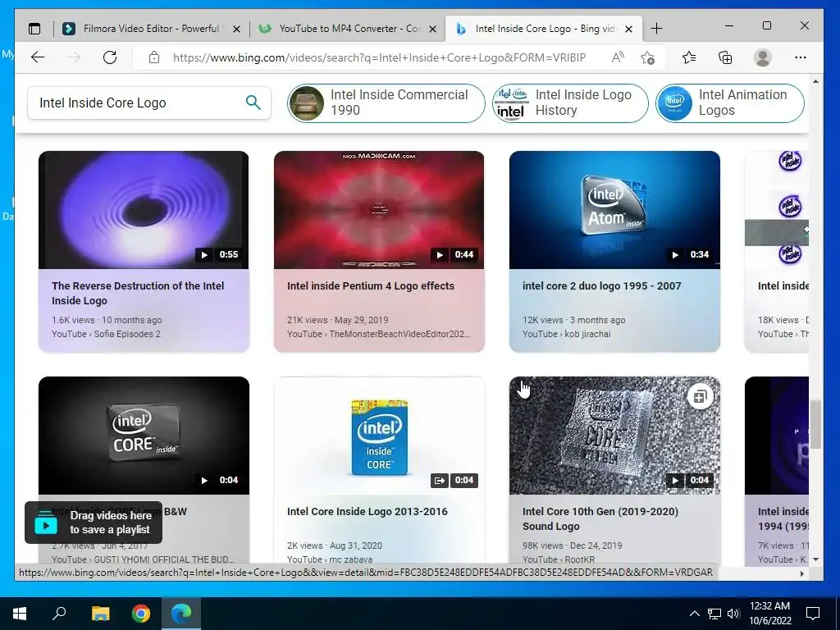This screenshot has width=840, height=630.
Task: Launch Google Chrome from taskbar
Action: click(x=141, y=614)
